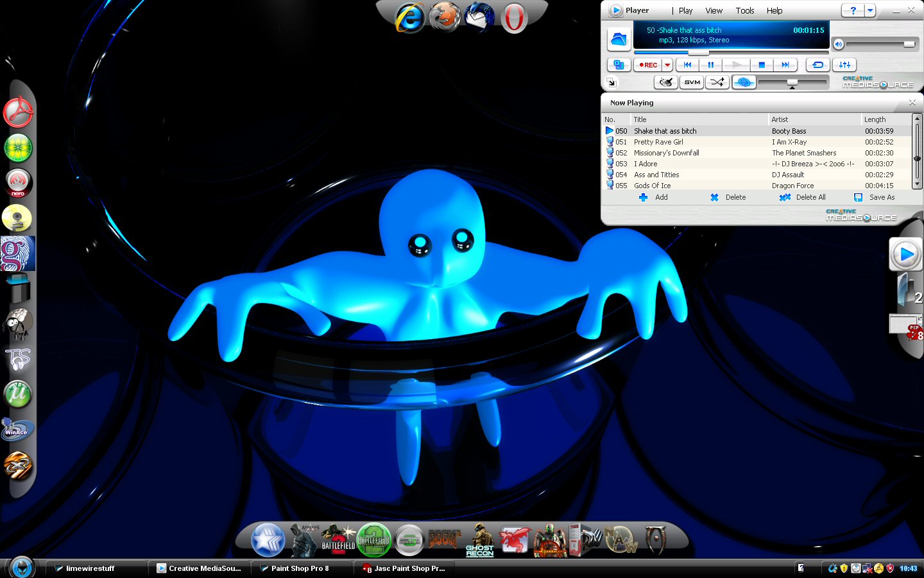
Task: Launch Thunderbird from the top dock
Action: tap(479, 17)
